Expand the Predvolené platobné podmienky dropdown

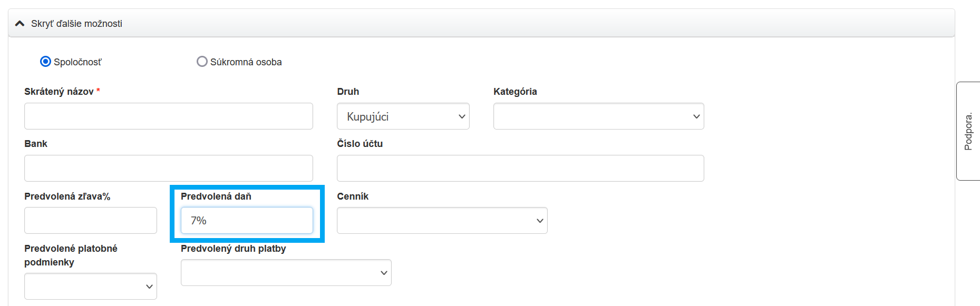[x=90, y=287]
